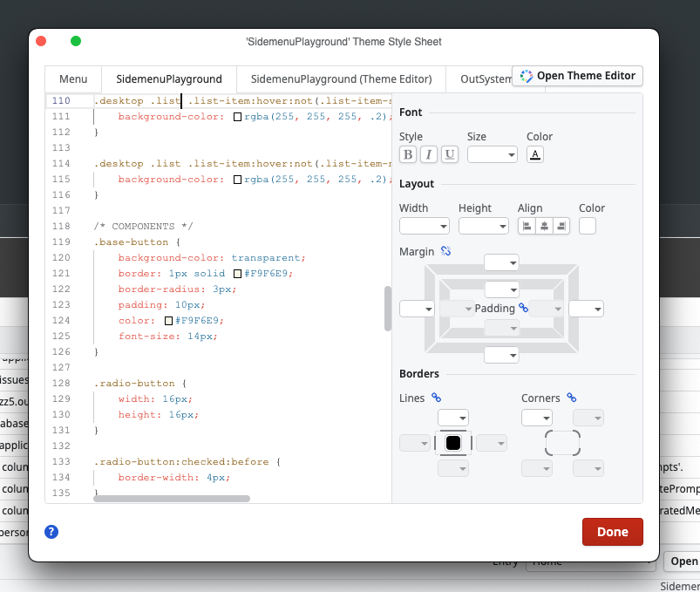Expand the Height dropdown

(x=483, y=227)
